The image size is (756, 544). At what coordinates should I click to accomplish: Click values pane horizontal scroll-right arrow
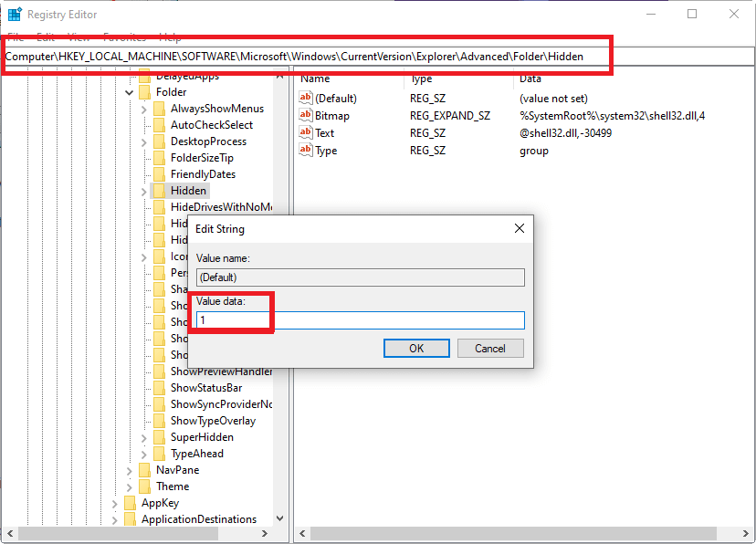click(746, 533)
